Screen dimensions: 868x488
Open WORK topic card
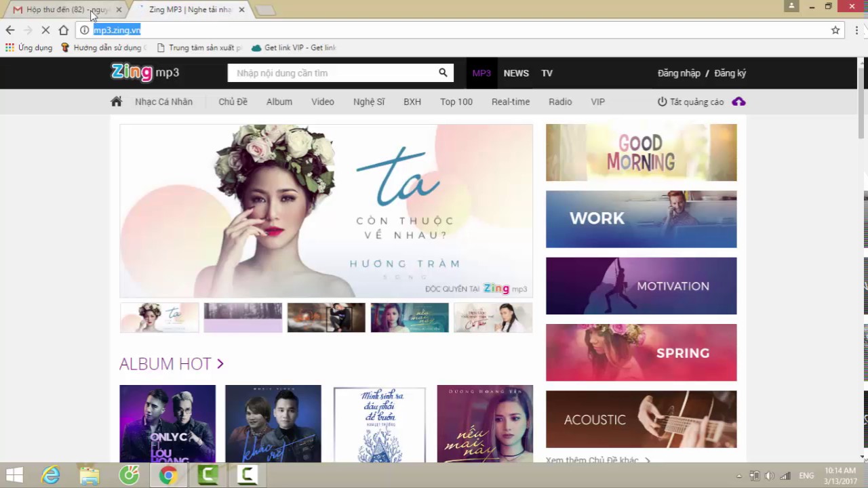click(641, 219)
